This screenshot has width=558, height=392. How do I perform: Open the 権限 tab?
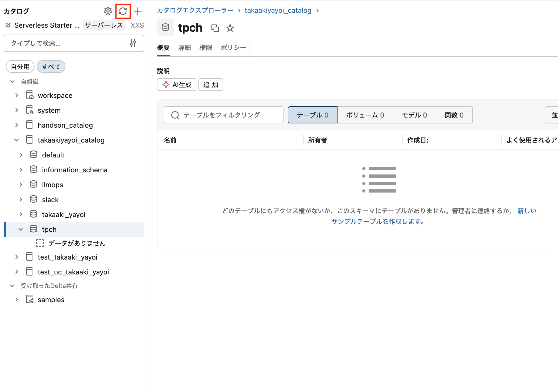pos(206,48)
